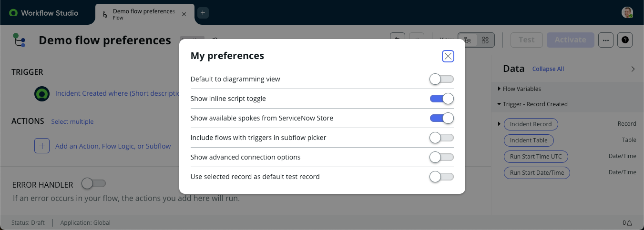The image size is (644, 230).
Task: Click the user avatar icon
Action: (627, 12)
